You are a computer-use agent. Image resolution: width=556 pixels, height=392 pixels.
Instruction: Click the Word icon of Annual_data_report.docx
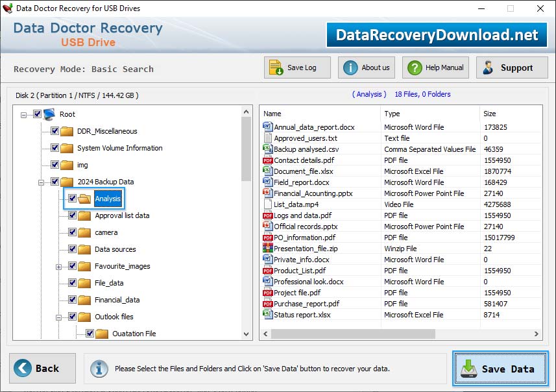267,127
